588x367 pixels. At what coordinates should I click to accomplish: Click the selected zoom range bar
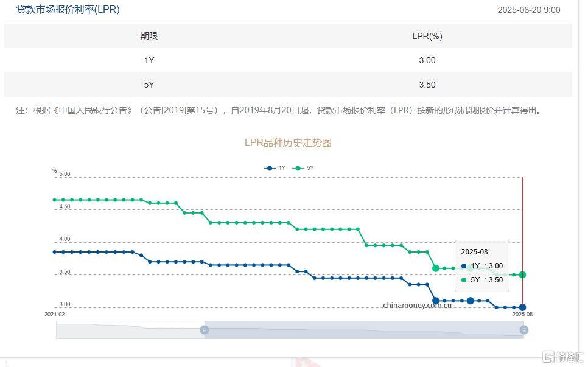364,330
